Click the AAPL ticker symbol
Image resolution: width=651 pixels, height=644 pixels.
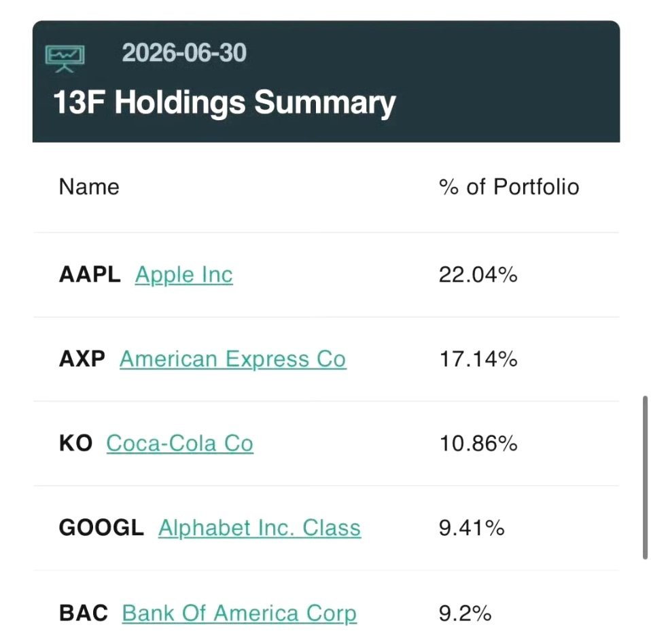[90, 274]
